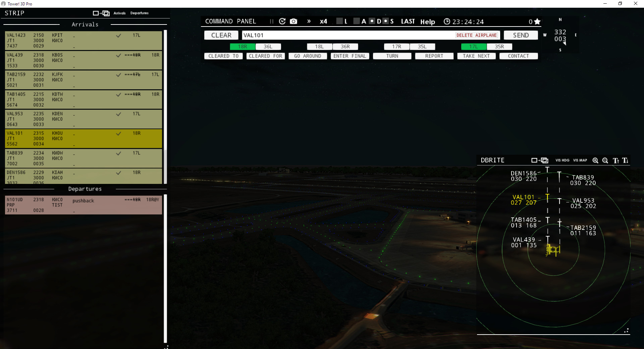Take a screenshot with the camera icon

[x=293, y=21]
